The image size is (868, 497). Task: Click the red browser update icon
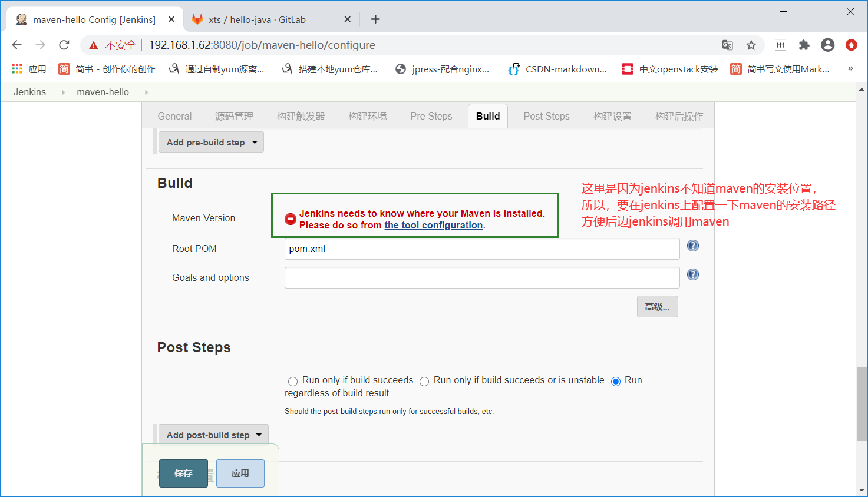(x=851, y=45)
